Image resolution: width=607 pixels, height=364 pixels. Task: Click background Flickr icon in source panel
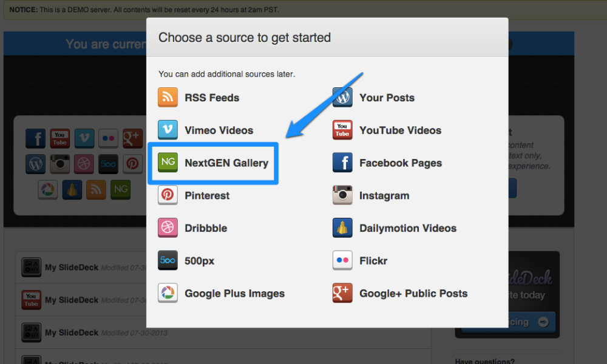[x=109, y=138]
